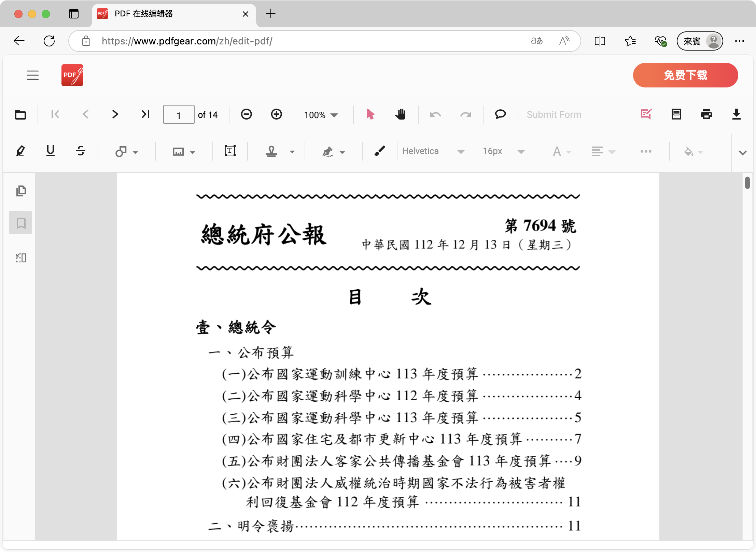The image size is (756, 552).
Task: Select the text box tool
Action: click(x=230, y=151)
